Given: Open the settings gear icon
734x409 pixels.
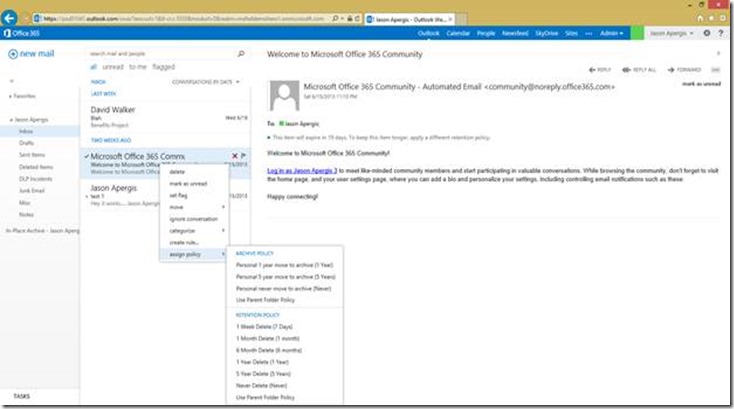Looking at the screenshot, I should click(x=706, y=33).
